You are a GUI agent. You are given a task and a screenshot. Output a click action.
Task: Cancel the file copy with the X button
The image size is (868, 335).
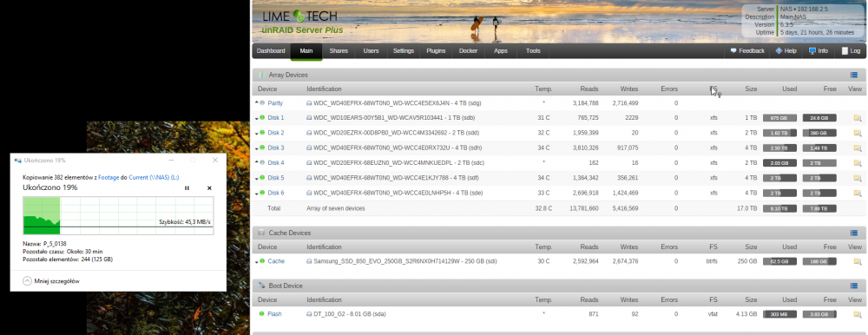tap(209, 188)
